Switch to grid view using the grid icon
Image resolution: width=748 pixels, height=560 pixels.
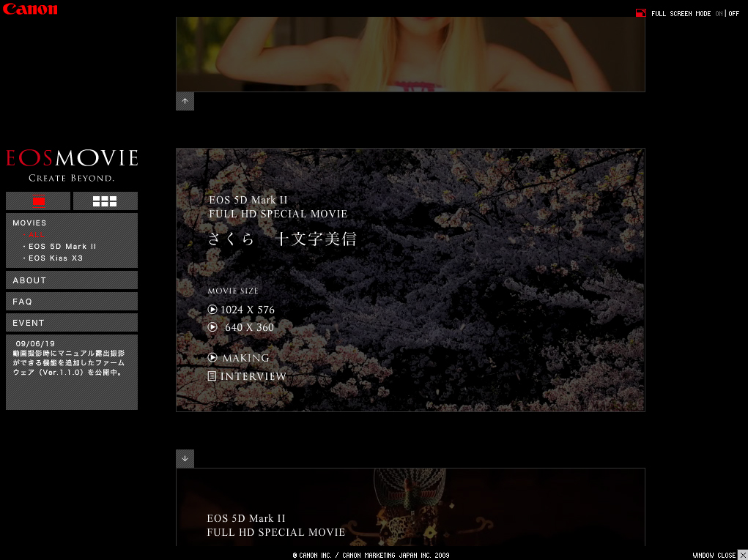[105, 201]
